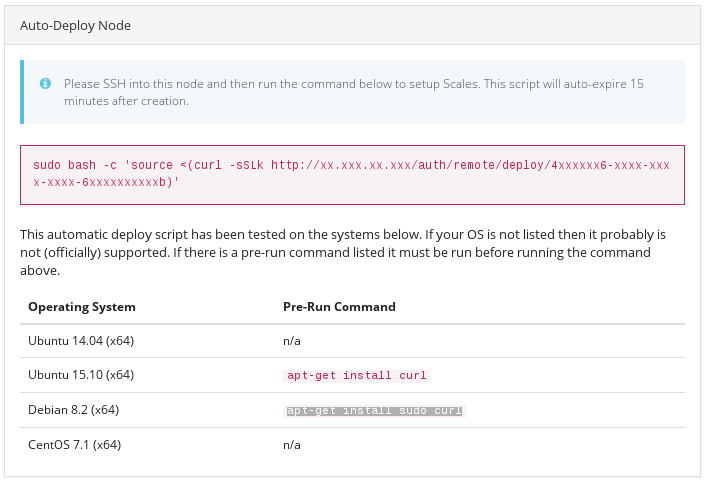This screenshot has height=483, width=704.
Task: Click the Auto-Deploy Node panel heading
Action: [x=75, y=25]
